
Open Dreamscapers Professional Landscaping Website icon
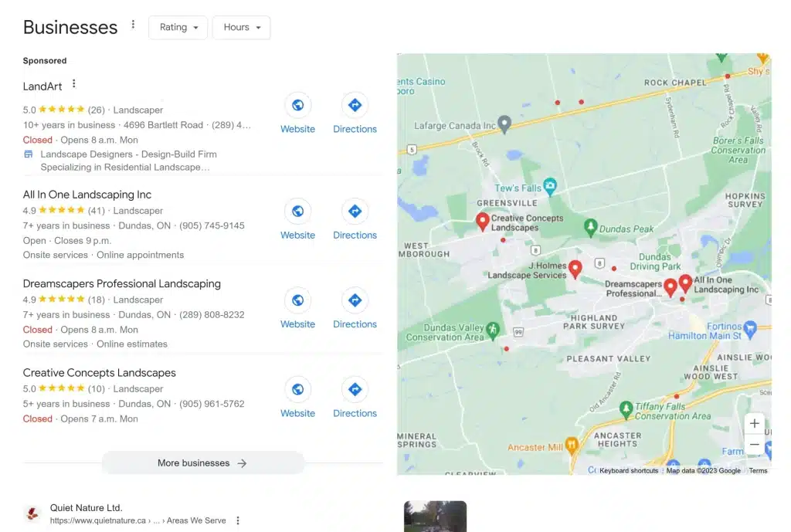tap(297, 300)
